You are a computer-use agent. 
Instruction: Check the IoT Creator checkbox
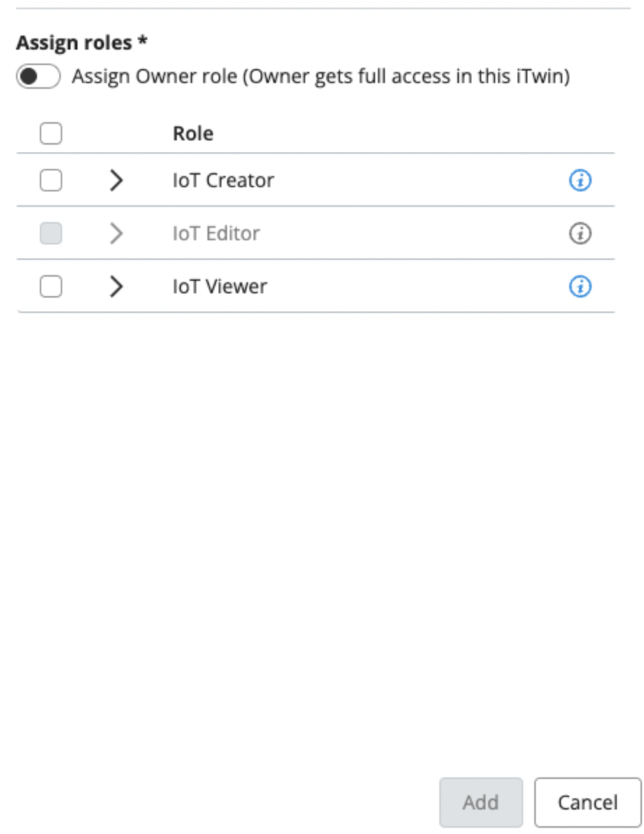point(50,181)
